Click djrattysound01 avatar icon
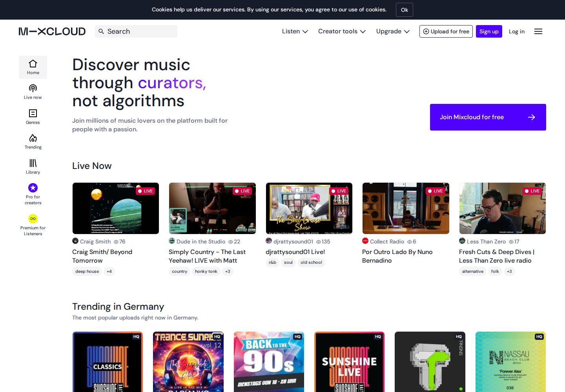This screenshot has height=392, width=565. pyautogui.click(x=269, y=241)
